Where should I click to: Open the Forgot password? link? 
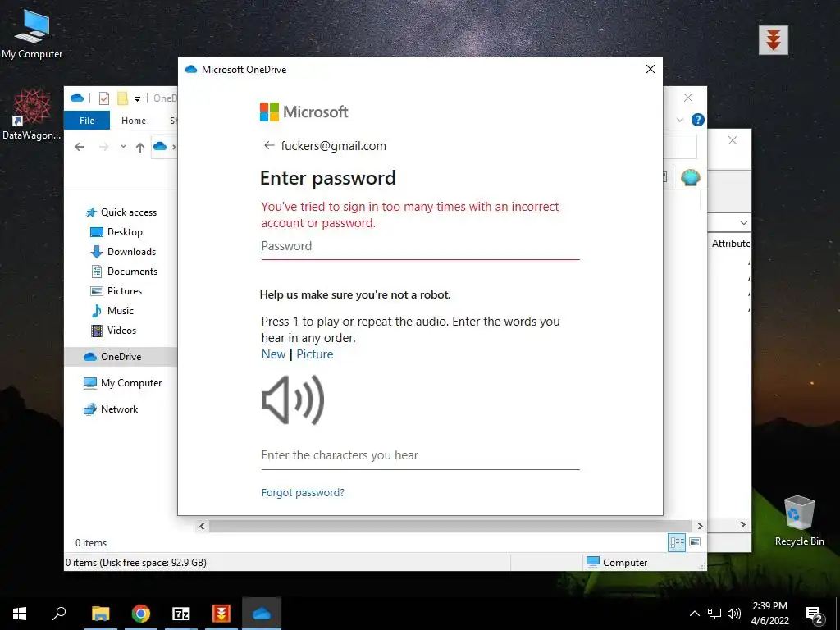click(303, 492)
